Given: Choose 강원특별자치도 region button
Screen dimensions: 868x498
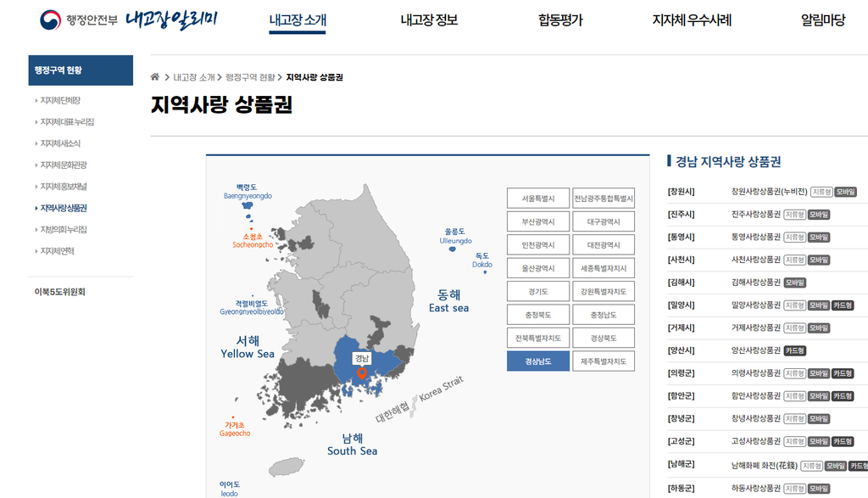Looking at the screenshot, I should 604,291.
